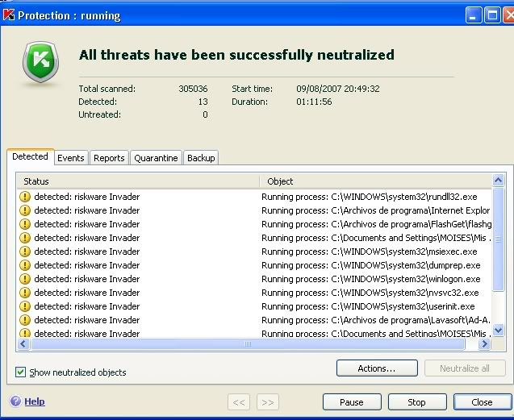Open the Events tab
Screen dimensions: 514x420
(x=71, y=158)
